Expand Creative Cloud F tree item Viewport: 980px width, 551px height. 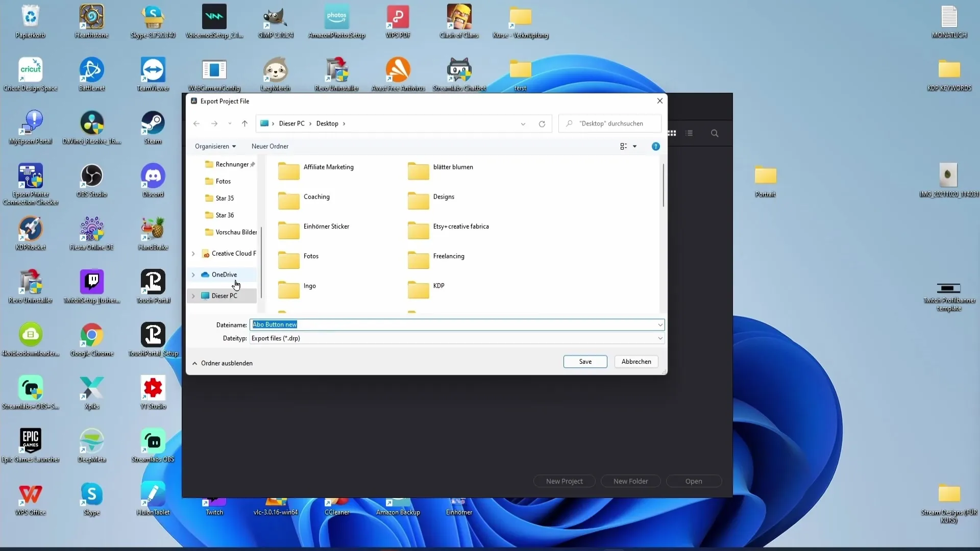pyautogui.click(x=194, y=253)
